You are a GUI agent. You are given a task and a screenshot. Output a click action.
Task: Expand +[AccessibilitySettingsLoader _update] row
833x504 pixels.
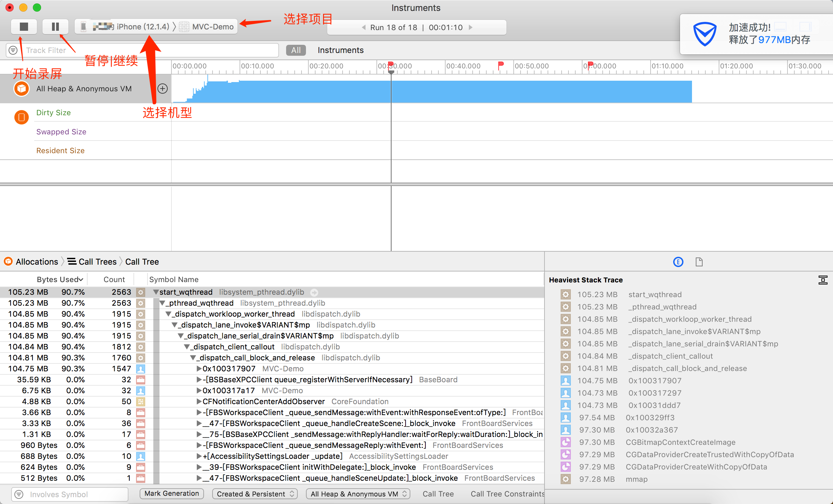click(x=199, y=456)
